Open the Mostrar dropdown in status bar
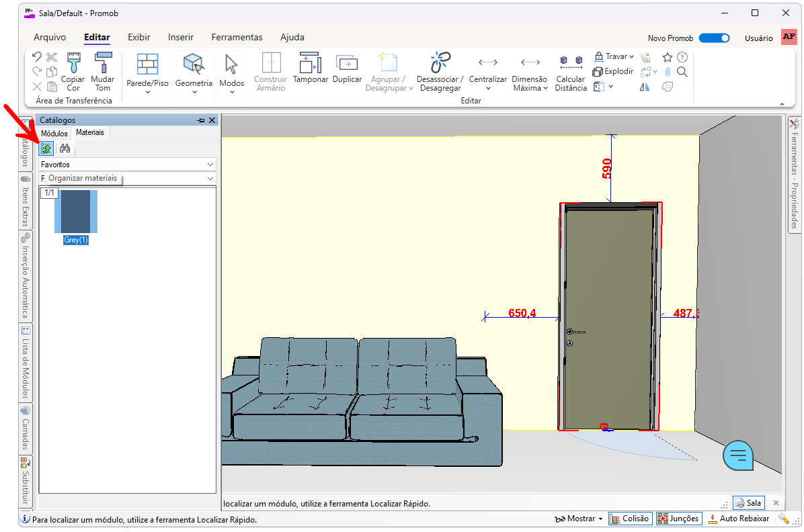The width and height of the screenshot is (804, 532). coord(579,519)
